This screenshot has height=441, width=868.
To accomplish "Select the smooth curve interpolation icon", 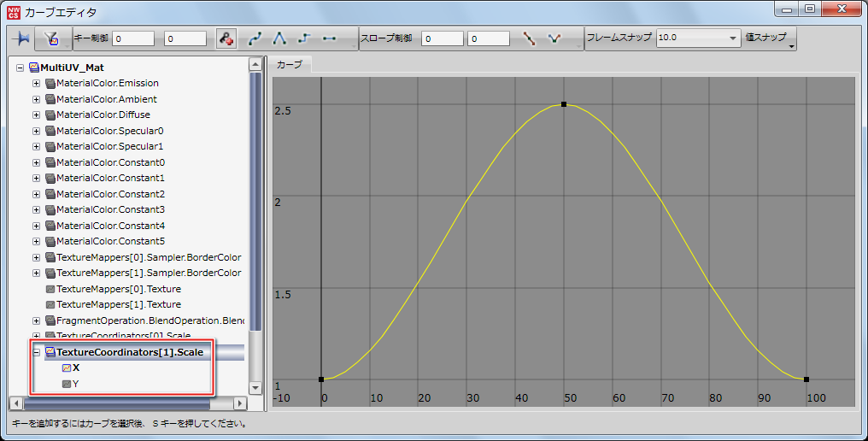I will pyautogui.click(x=255, y=38).
